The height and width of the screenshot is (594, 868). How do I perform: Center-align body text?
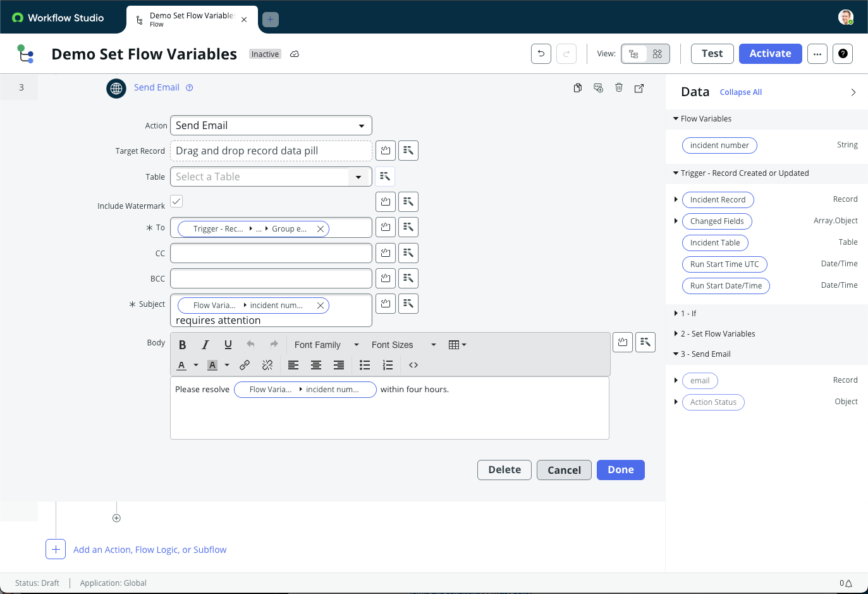(x=316, y=365)
